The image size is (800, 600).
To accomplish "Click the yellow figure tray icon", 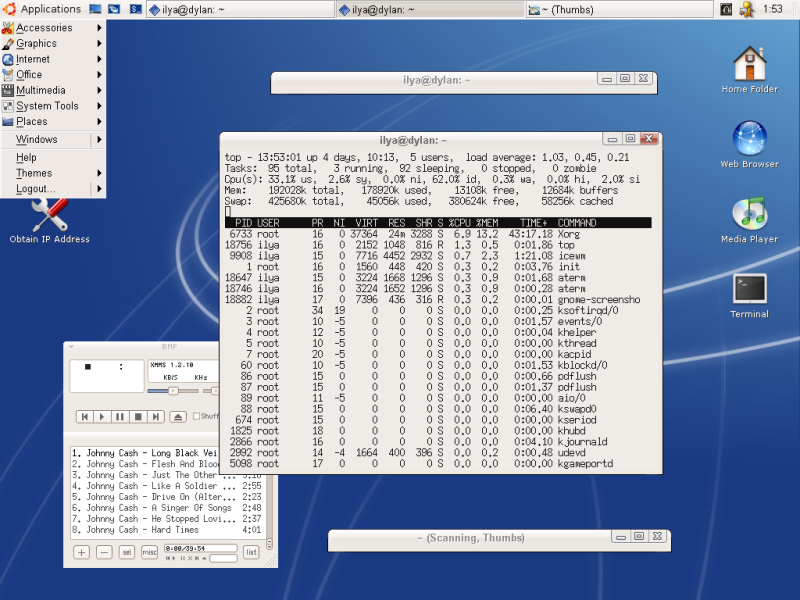I will point(747,9).
